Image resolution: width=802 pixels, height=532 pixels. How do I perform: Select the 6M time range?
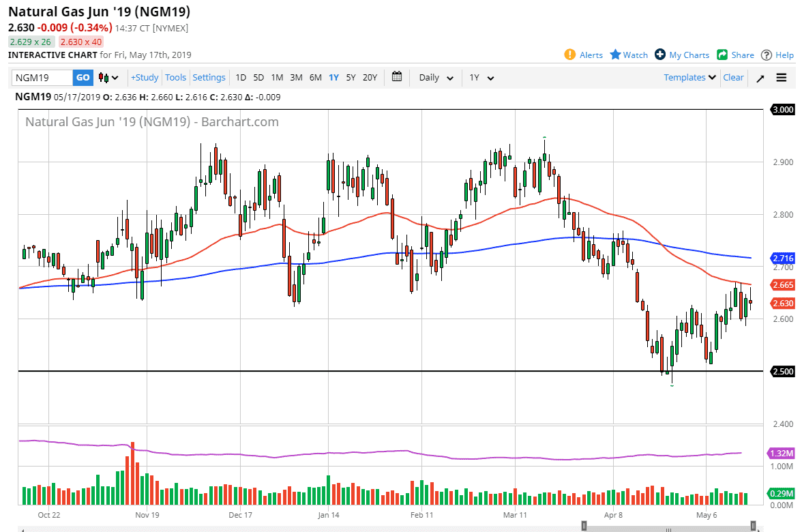[315, 78]
